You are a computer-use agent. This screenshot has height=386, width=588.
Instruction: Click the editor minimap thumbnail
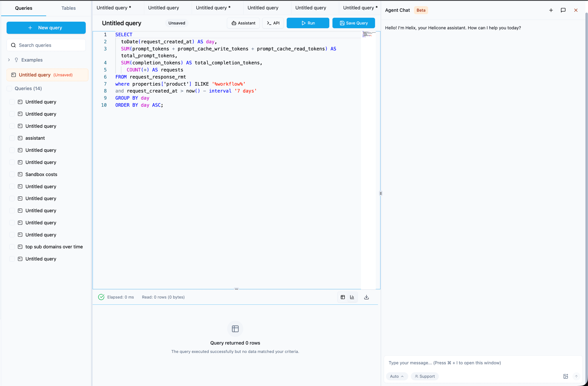pos(369,34)
